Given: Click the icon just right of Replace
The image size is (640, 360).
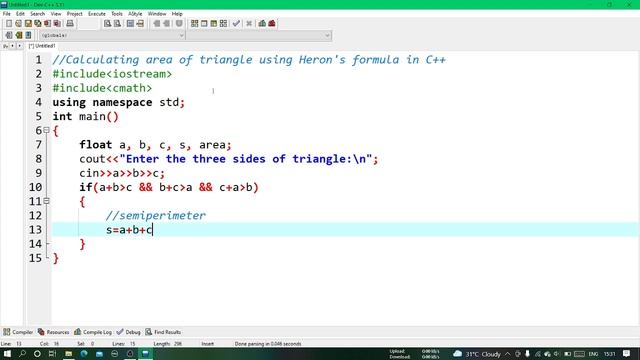Looking at the screenshot, I should click(x=130, y=24).
